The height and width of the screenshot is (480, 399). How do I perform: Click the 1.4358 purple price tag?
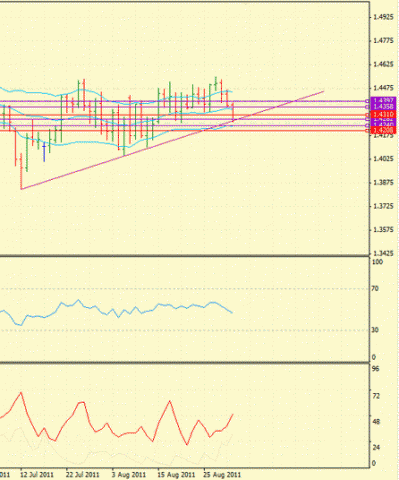point(383,107)
